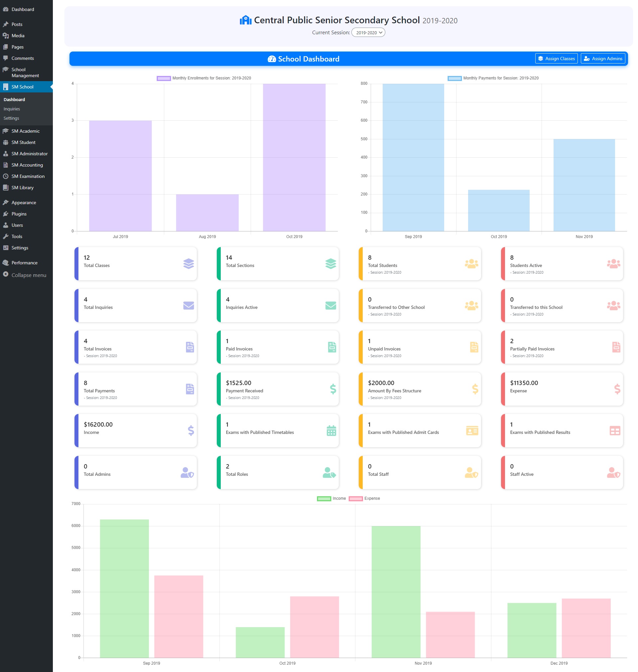638x672 pixels.
Task: Click the Monthly Payments legend color swatch
Action: pos(454,78)
